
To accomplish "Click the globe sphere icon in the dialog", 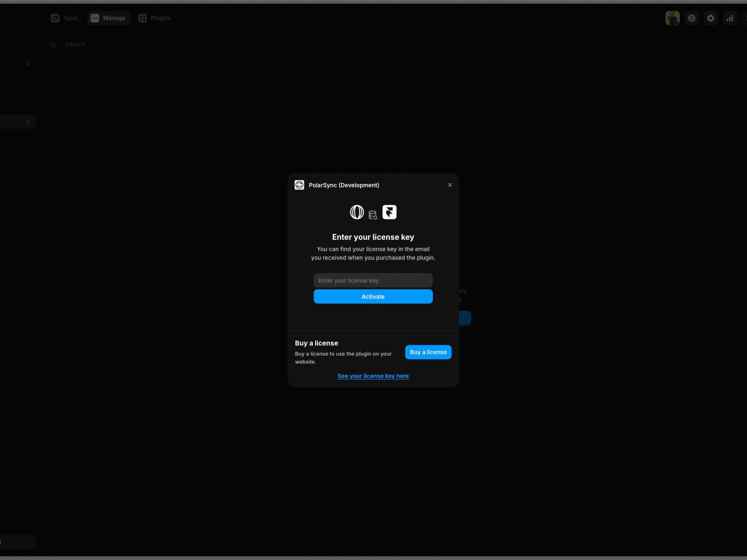I will pos(357,212).
